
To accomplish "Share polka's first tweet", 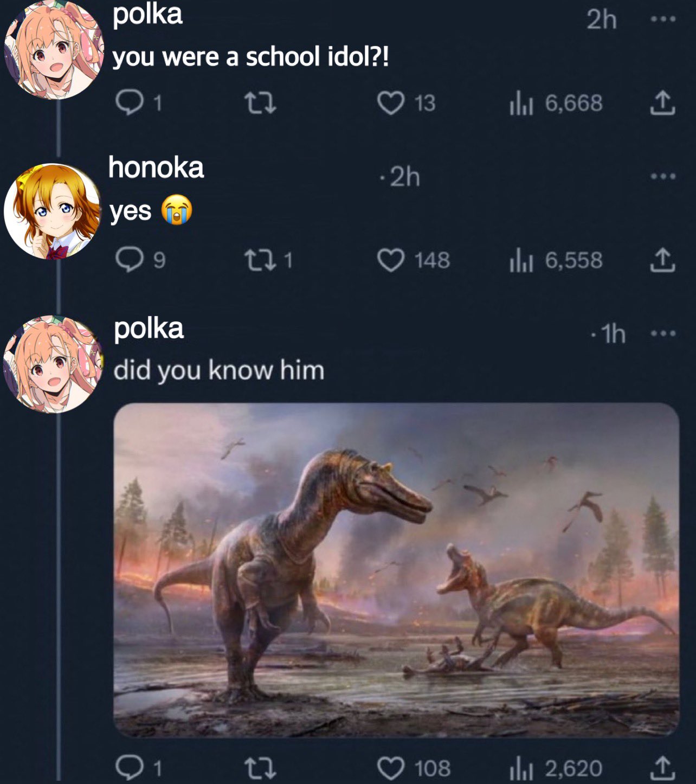I will (662, 103).
